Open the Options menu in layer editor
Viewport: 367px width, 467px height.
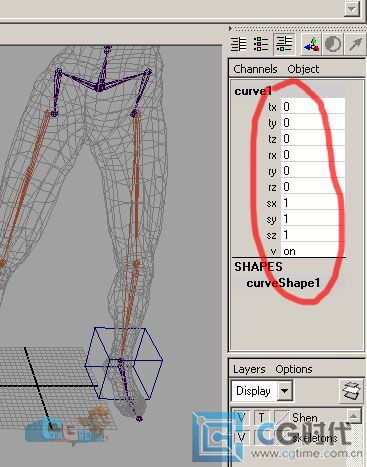click(x=294, y=369)
